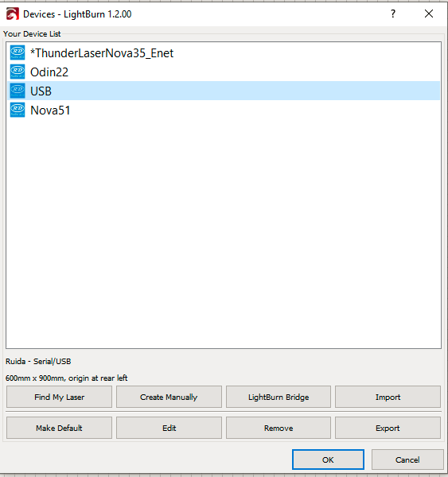Edit the selected device
This screenshot has height=477, width=448.
(169, 428)
